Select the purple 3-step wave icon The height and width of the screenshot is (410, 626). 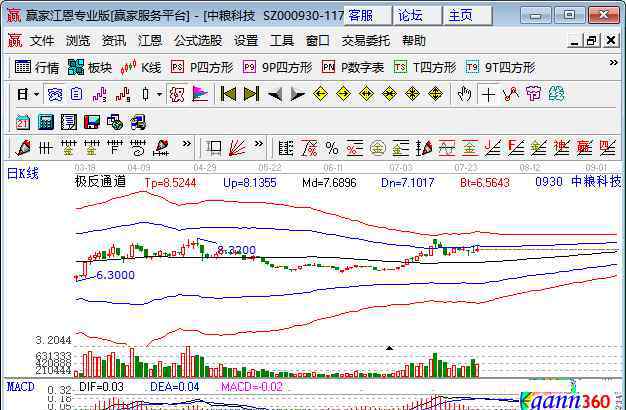[x=99, y=95]
